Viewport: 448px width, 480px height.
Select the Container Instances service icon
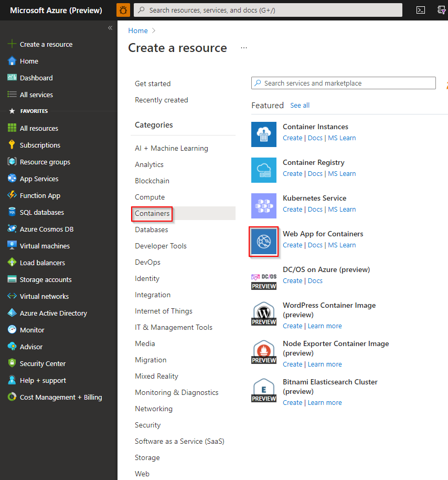(263, 134)
